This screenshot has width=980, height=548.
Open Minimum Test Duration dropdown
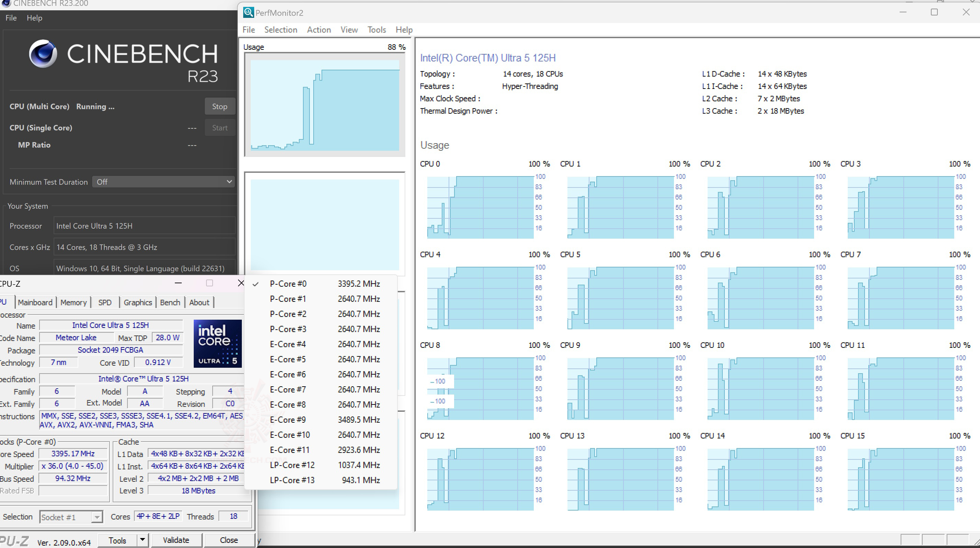pyautogui.click(x=164, y=182)
